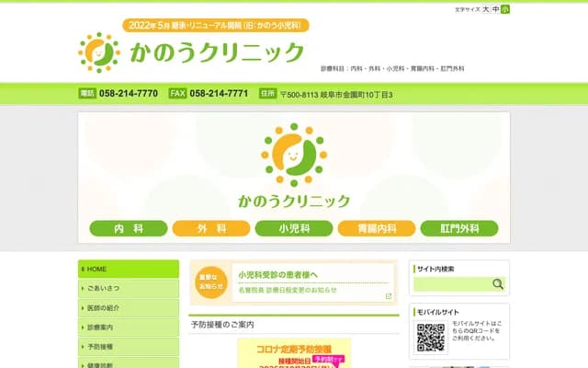Click the mobile site QR code
Screen dimensions: 588x368
click(431, 338)
